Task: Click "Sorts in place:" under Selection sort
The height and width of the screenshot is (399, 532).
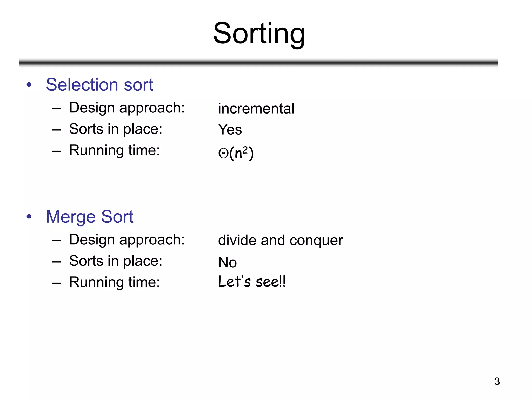Action: click(x=116, y=129)
